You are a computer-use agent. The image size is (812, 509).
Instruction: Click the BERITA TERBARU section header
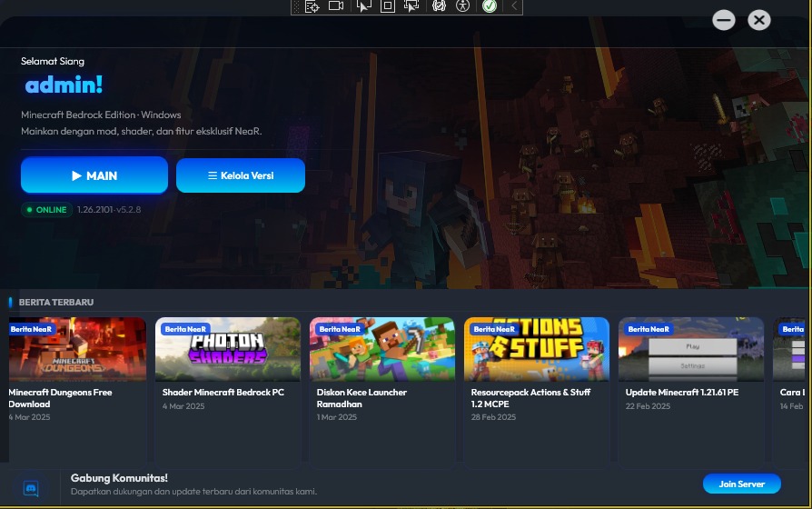[x=56, y=302]
